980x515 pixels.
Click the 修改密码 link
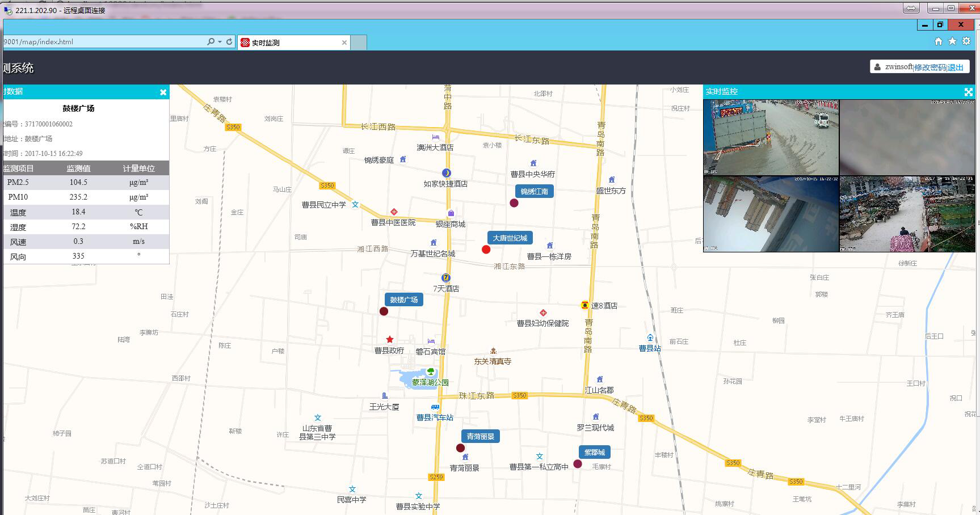click(929, 67)
